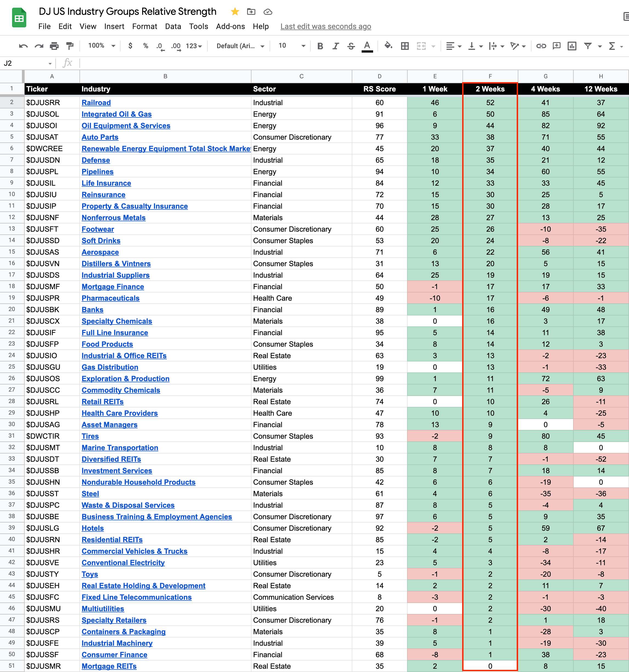
Task: Toggle strikethrough formatting
Action: pyautogui.click(x=351, y=46)
